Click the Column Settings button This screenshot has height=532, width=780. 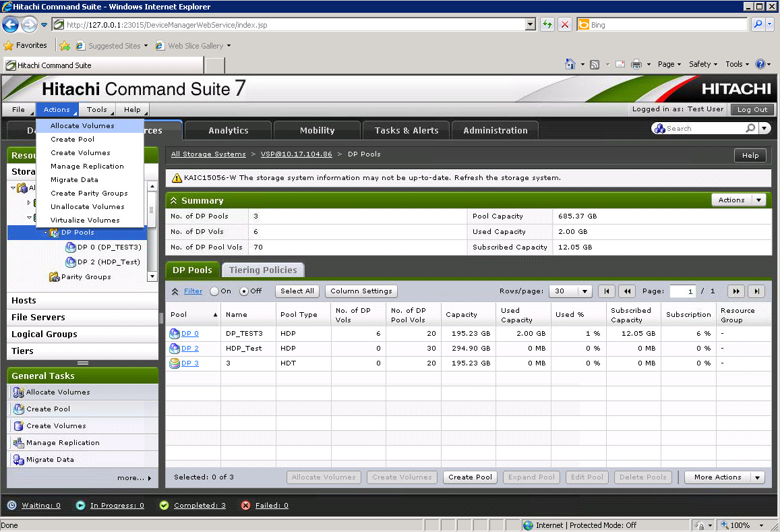click(x=361, y=291)
